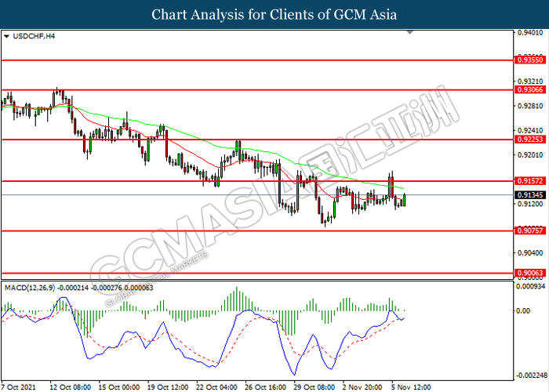This screenshot has height=392, width=549.
Task: Click the 26 Oct 16:00 time label
Action: 265,387
